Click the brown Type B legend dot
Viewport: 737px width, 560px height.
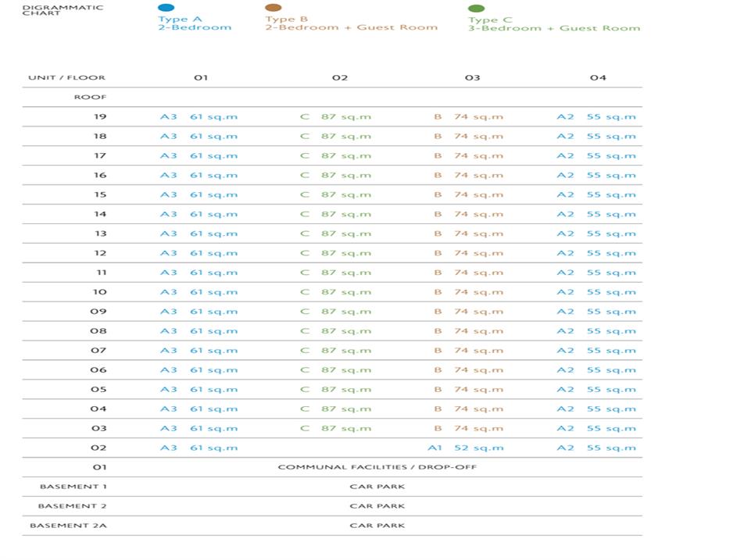274,8
